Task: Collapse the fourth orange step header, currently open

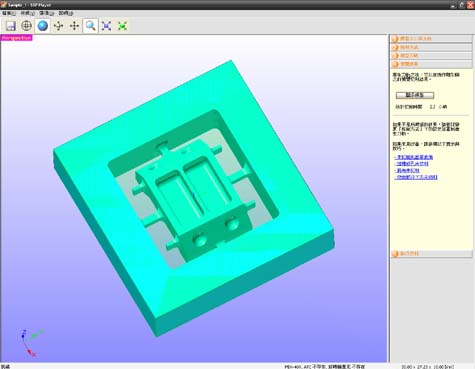Action: (431, 64)
